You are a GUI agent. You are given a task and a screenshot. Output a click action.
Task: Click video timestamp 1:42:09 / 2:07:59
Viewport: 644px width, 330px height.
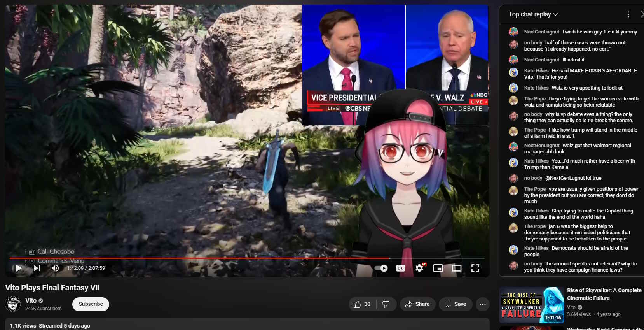[86, 268]
